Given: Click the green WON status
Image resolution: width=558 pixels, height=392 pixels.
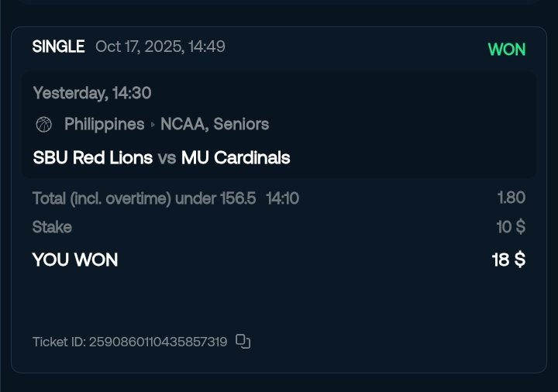Looking at the screenshot, I should tap(506, 50).
